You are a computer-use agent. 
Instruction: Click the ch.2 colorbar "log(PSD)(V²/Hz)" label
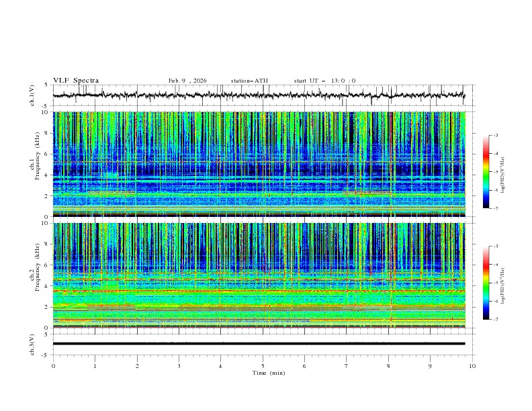coord(502,286)
